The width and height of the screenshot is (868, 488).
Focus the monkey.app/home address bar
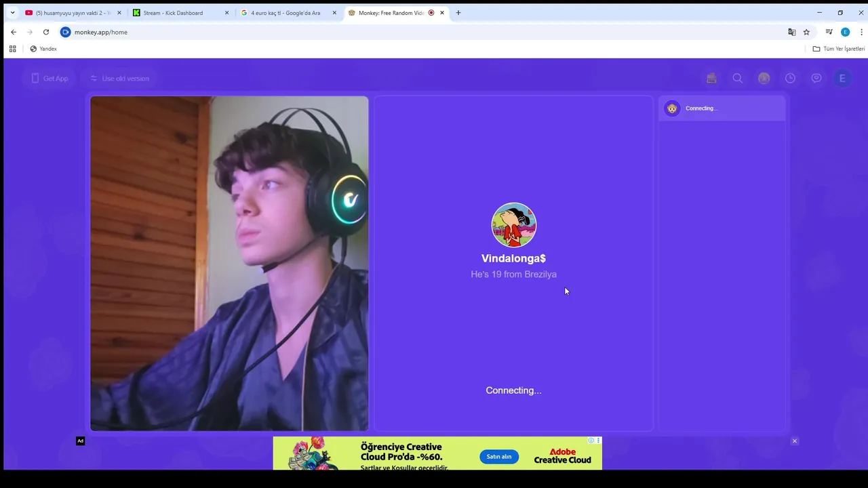click(x=424, y=32)
